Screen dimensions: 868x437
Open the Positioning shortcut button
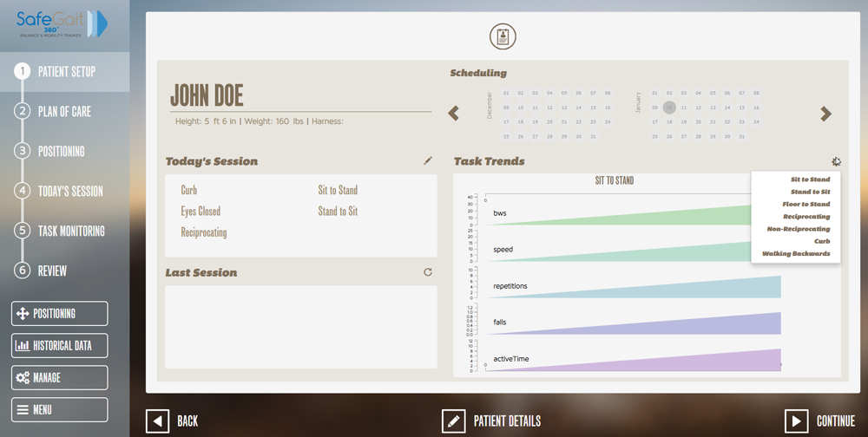[x=59, y=313]
